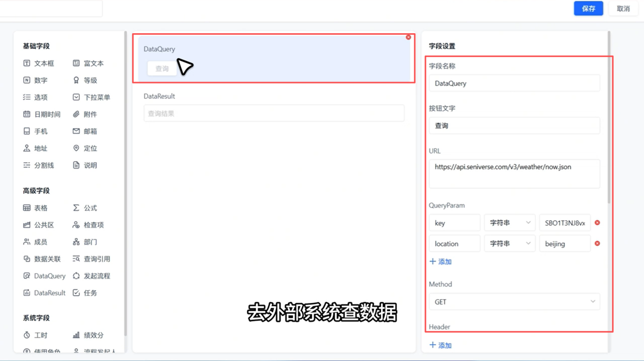This screenshot has width=644, height=361.
Task: Click 添加 under QueryParam
Action: coord(441,262)
